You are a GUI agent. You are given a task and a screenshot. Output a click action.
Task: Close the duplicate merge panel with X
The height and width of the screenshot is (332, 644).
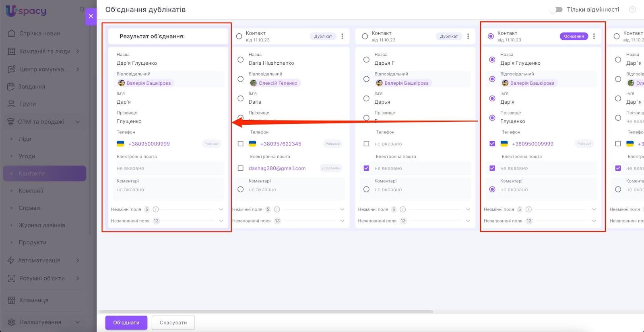(x=91, y=16)
